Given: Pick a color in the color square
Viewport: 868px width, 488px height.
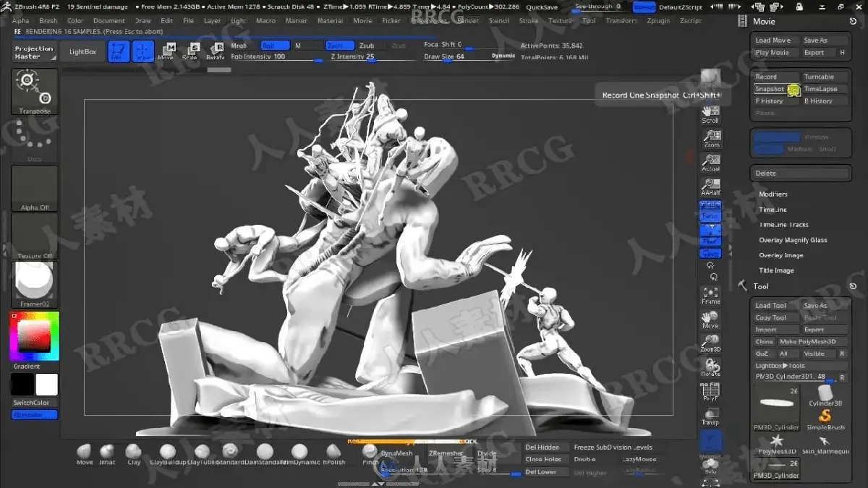Looking at the screenshot, I should [33, 335].
